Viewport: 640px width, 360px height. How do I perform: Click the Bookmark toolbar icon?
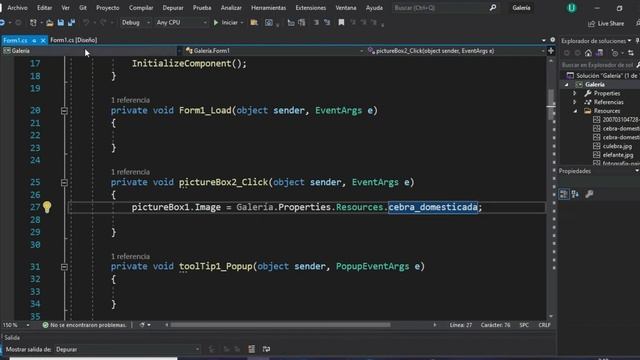pos(341,23)
